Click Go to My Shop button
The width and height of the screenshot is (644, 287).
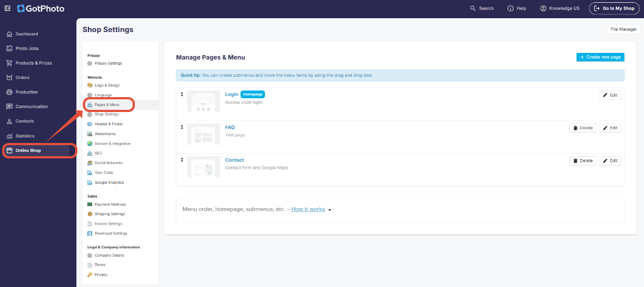click(615, 8)
